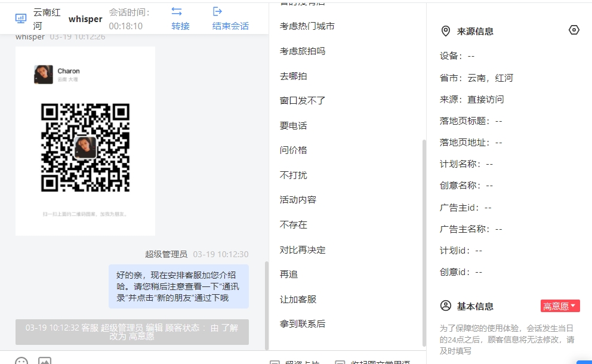
Task: Click the person icon next to 基本信息
Action: point(446,306)
